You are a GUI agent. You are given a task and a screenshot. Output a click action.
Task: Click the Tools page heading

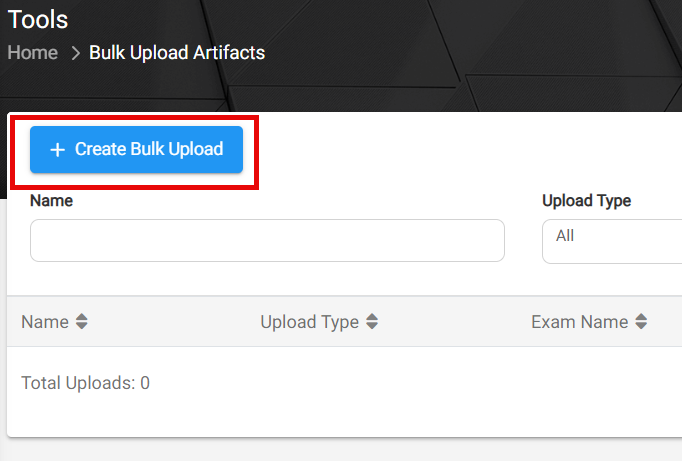pos(38,20)
